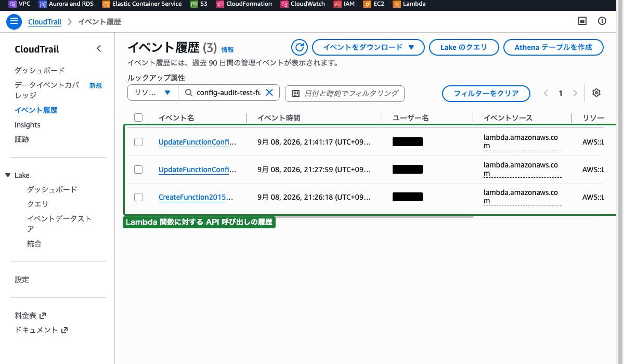
Task: Open the lookup attribute リソース dropdown
Action: pos(152,93)
